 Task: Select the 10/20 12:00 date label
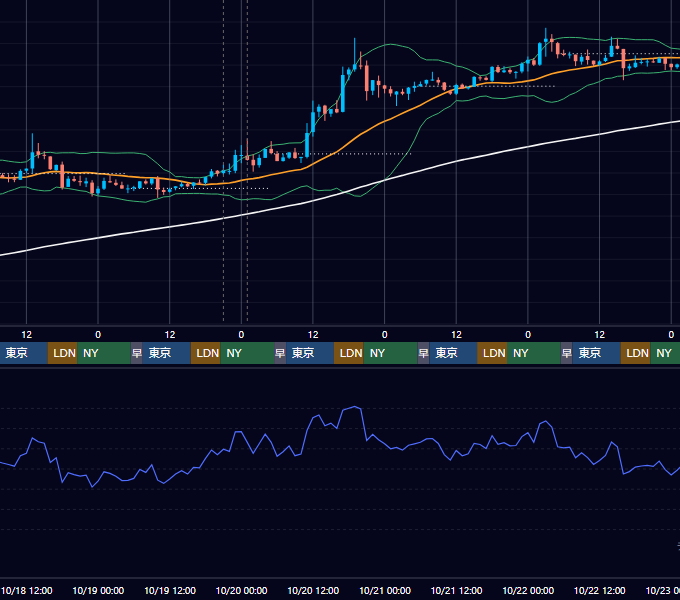point(313,590)
